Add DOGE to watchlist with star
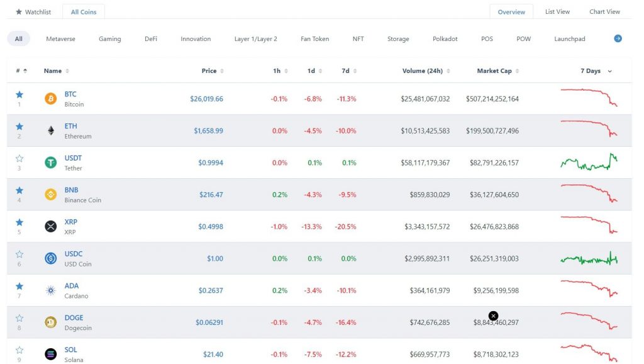Image resolution: width=644 pixels, height=364 pixels. coord(19,318)
